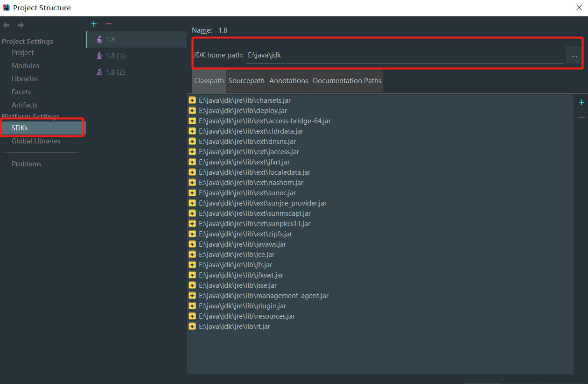Select the Problems section
This screenshot has width=588, height=384.
27,164
